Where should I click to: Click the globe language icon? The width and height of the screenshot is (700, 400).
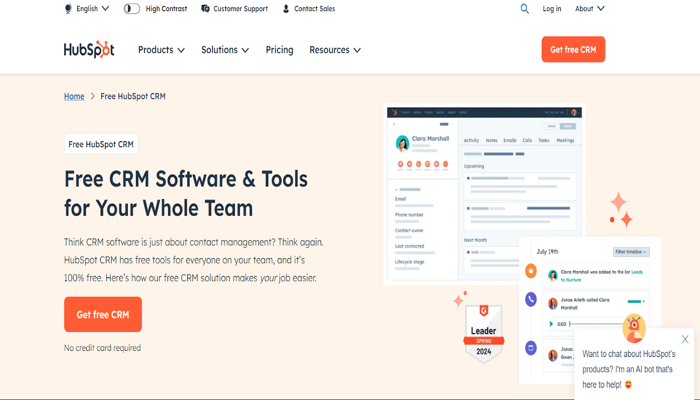click(68, 9)
